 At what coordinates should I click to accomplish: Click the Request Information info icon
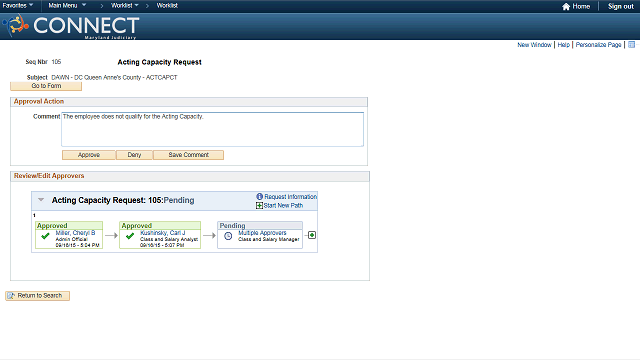pyautogui.click(x=259, y=196)
